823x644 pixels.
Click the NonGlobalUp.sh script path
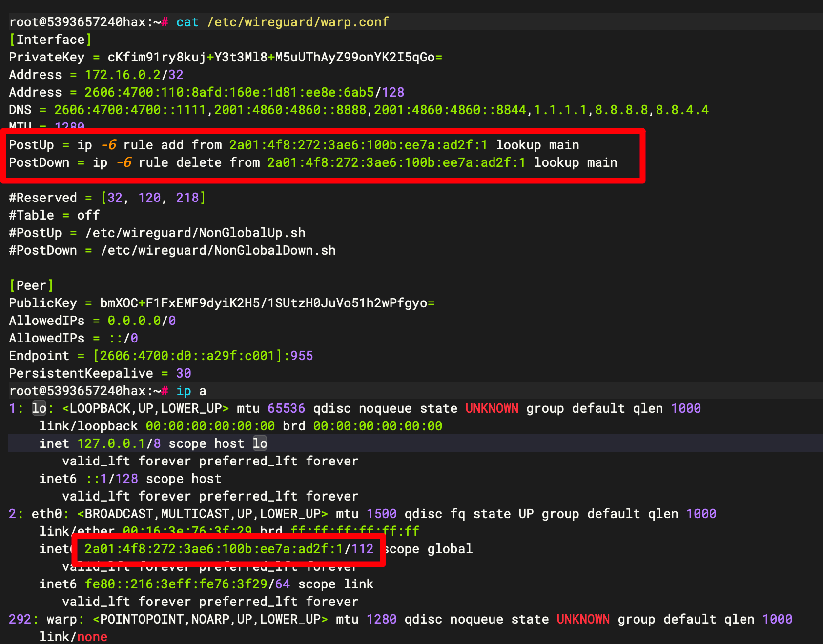195,233
